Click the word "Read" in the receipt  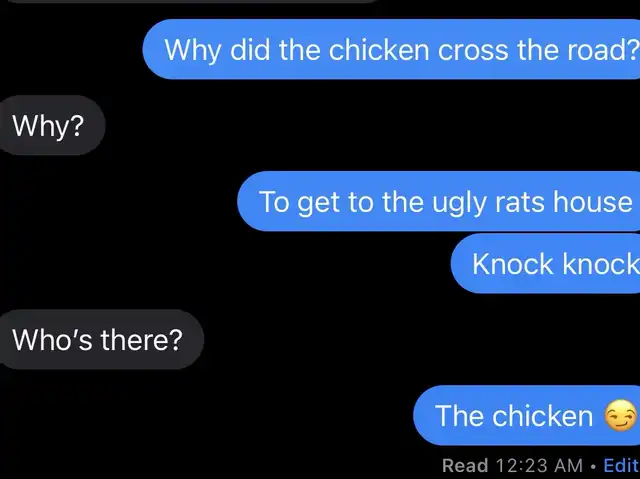point(465,465)
